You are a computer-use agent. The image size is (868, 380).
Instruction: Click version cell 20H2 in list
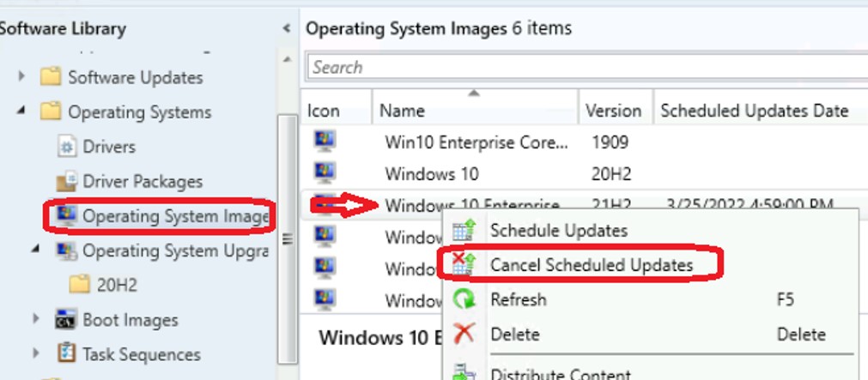coord(611,174)
